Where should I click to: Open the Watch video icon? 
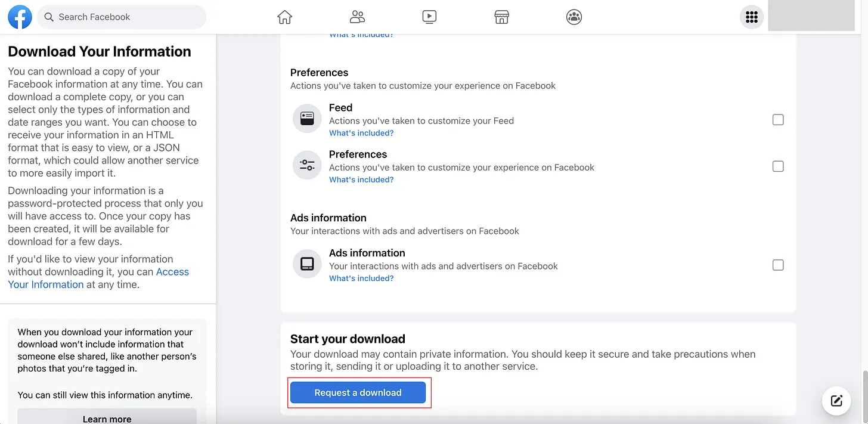coord(429,17)
